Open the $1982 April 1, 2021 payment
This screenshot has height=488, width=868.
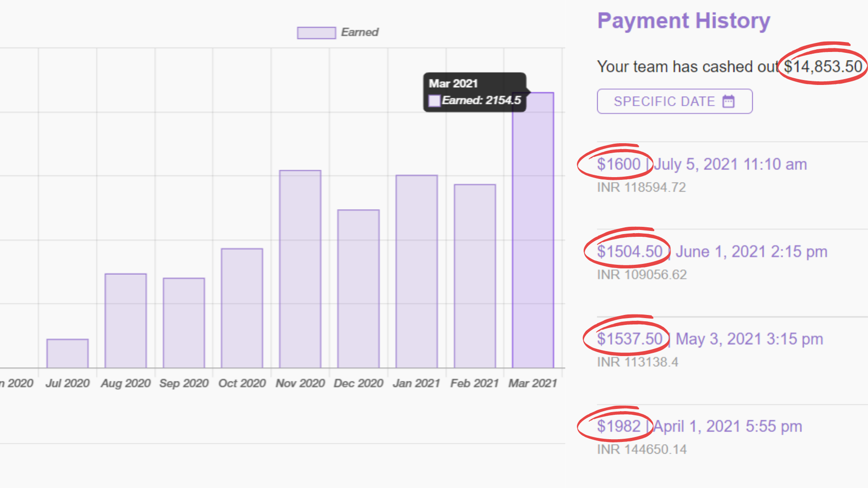[699, 426]
